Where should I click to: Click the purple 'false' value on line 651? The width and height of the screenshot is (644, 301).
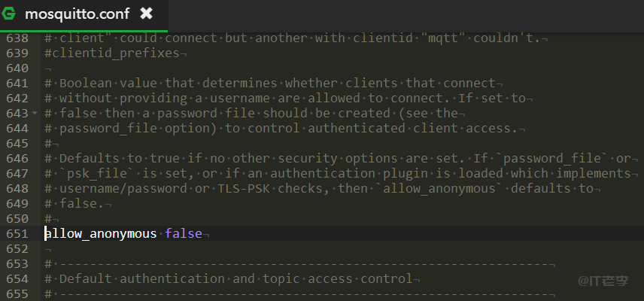[184, 233]
